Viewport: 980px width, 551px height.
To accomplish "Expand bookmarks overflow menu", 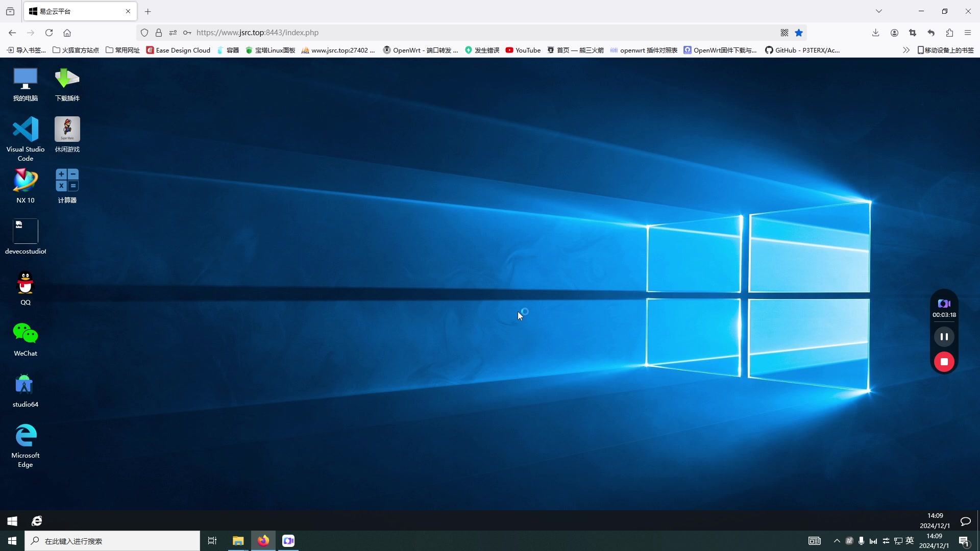I will coord(908,50).
